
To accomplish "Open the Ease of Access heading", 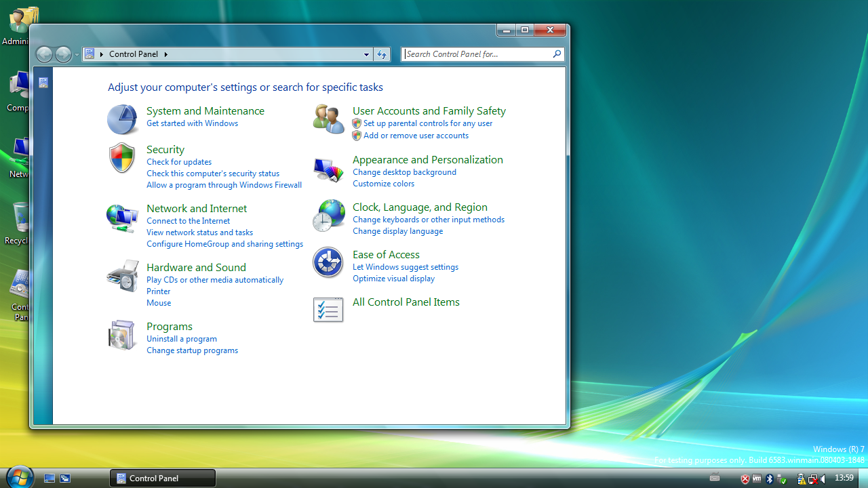I will pos(386,254).
